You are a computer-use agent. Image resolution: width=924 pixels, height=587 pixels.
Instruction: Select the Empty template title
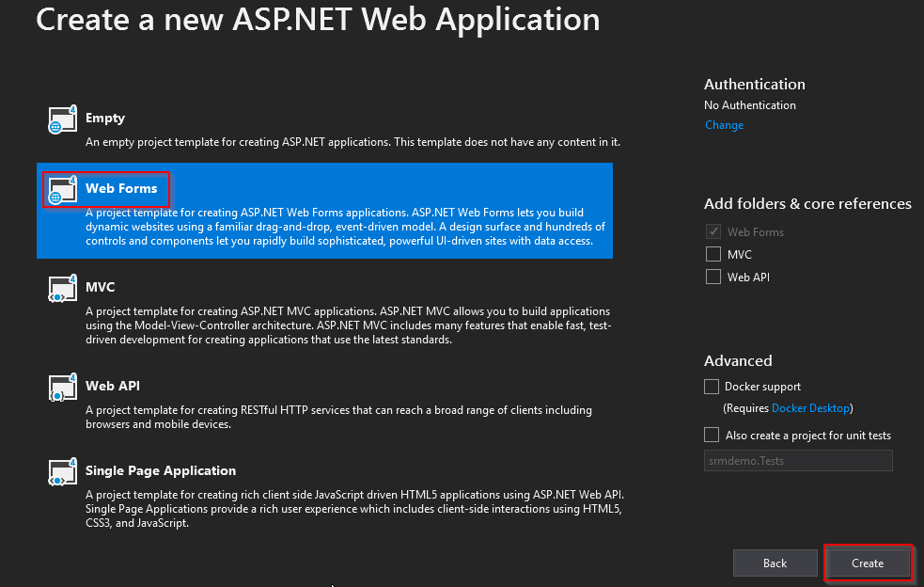(105, 119)
